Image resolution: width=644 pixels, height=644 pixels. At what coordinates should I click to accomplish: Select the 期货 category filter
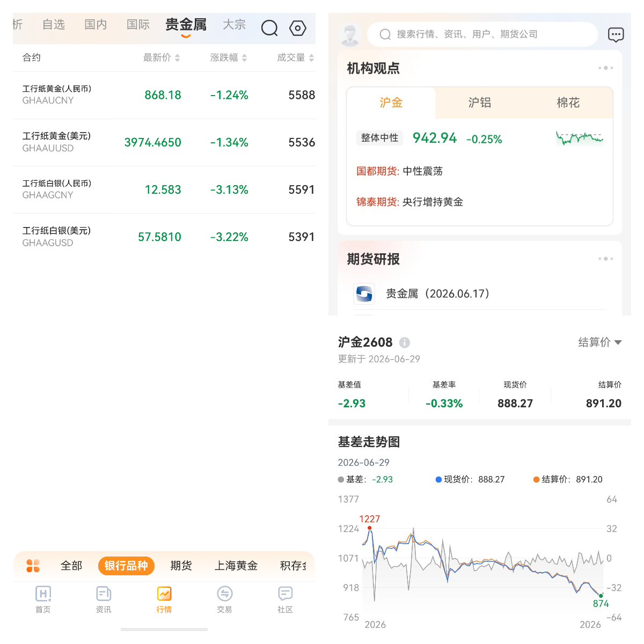pyautogui.click(x=181, y=566)
